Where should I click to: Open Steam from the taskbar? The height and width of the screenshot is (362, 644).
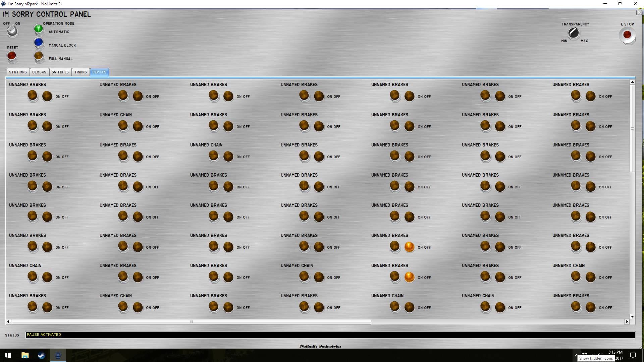click(41, 355)
